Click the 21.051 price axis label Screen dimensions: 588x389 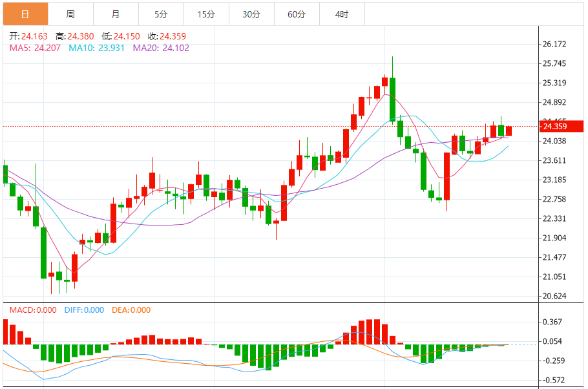554,277
